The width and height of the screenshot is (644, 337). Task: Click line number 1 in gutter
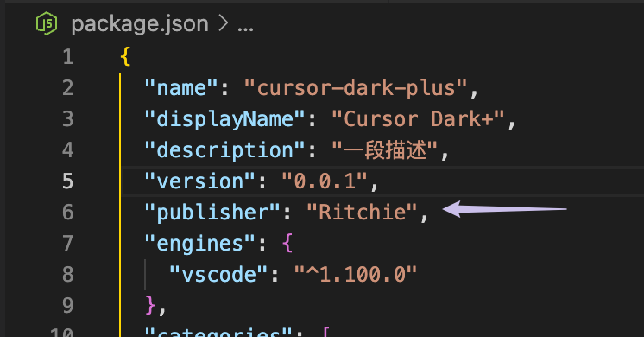pos(68,57)
